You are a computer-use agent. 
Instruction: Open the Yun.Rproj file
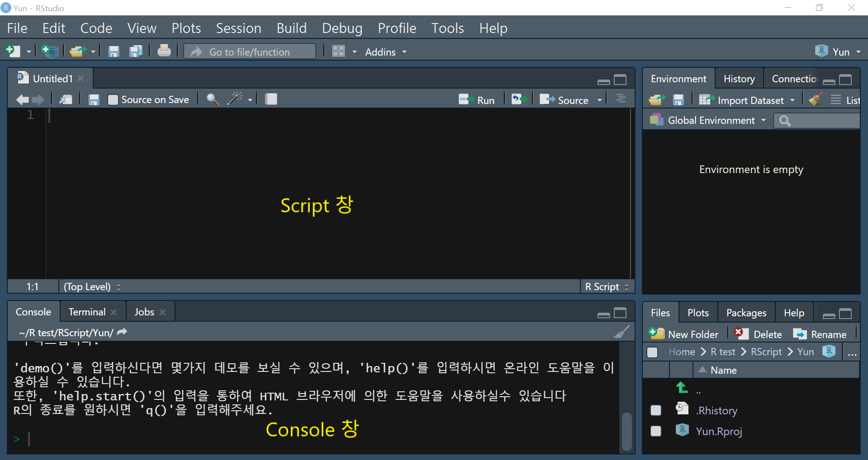(719, 431)
